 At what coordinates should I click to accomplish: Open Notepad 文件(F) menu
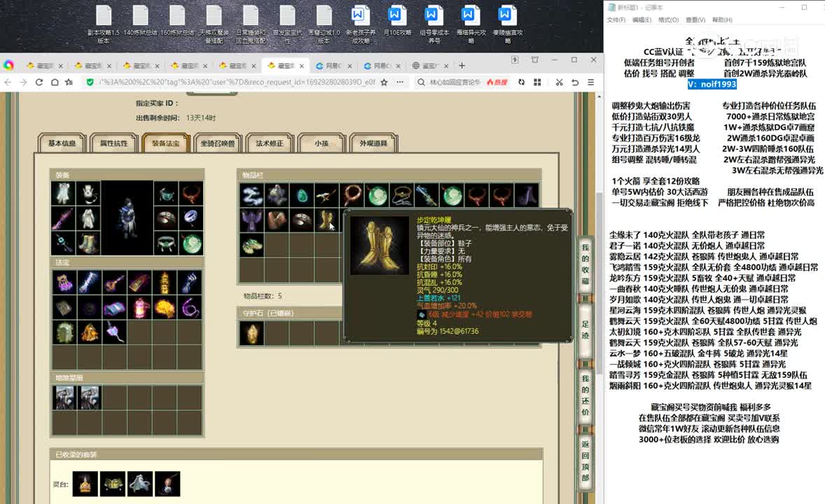click(616, 20)
